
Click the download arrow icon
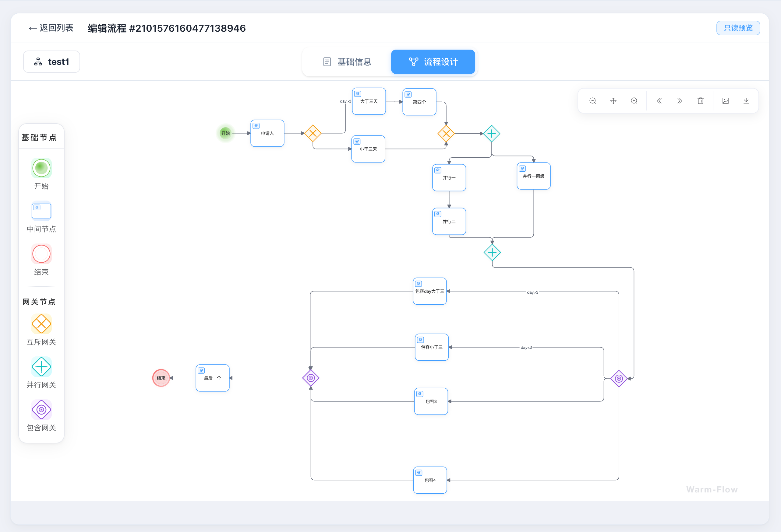(x=746, y=101)
